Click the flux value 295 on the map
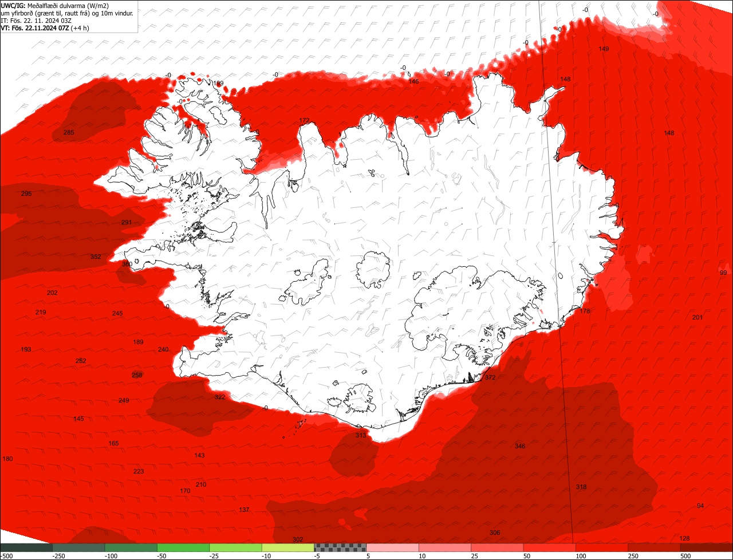This screenshot has height=560, width=733. pos(26,194)
